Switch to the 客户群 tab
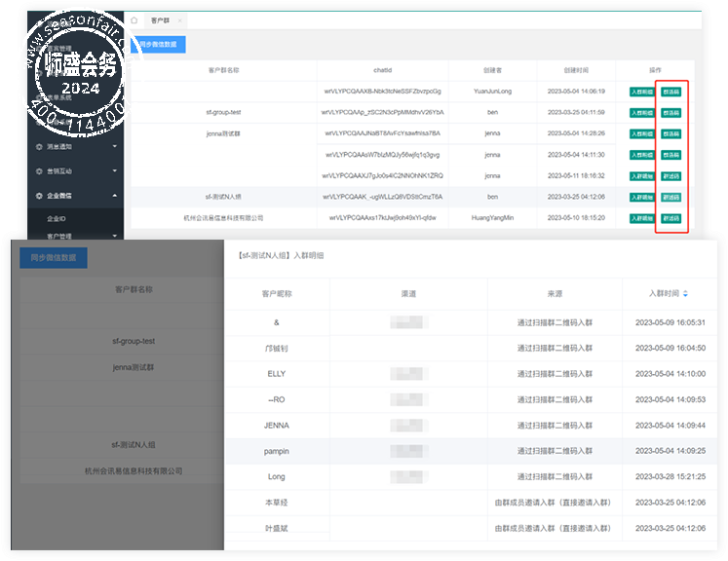This screenshot has width=728, height=561. point(160,20)
